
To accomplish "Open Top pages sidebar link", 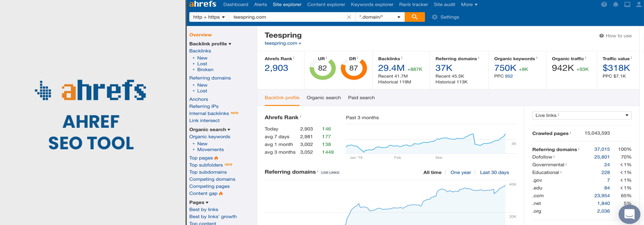I will coord(201,158).
